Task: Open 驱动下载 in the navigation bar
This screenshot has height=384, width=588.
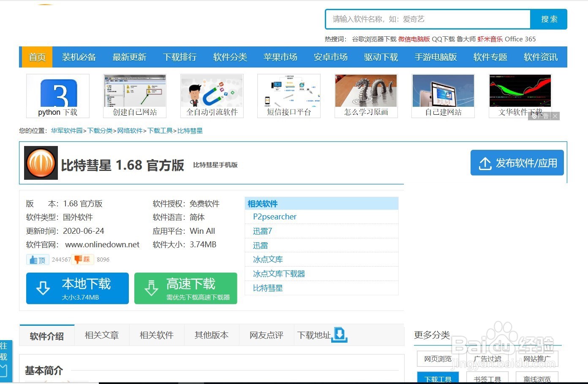Action: (381, 57)
